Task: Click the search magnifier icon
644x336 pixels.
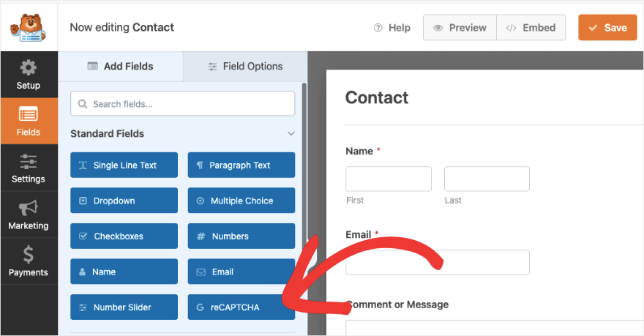Action: click(82, 104)
